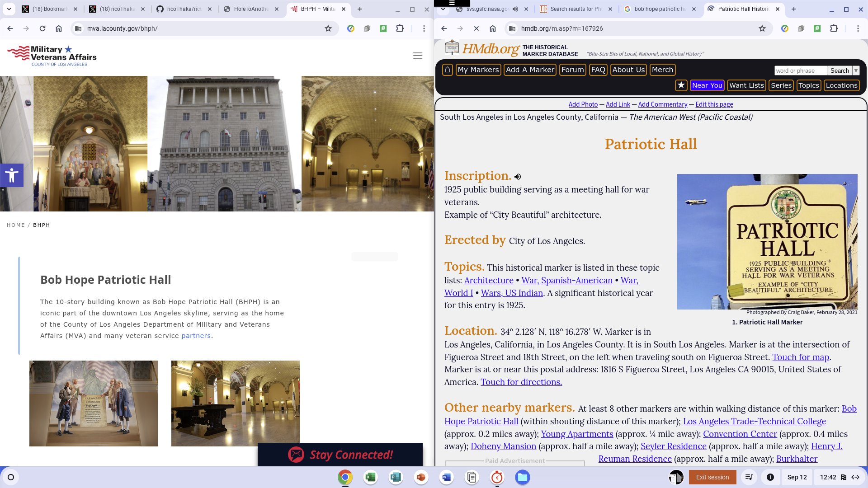Click the mva.lacounty.gov address bar
Image resolution: width=868 pixels, height=488 pixels.
pos(203,28)
